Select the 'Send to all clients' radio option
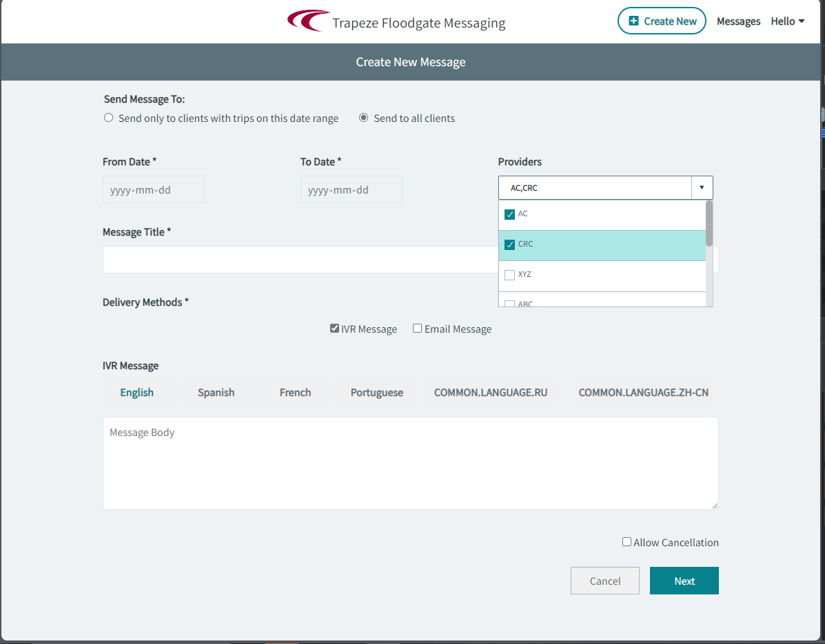The image size is (825, 644). pyautogui.click(x=363, y=117)
